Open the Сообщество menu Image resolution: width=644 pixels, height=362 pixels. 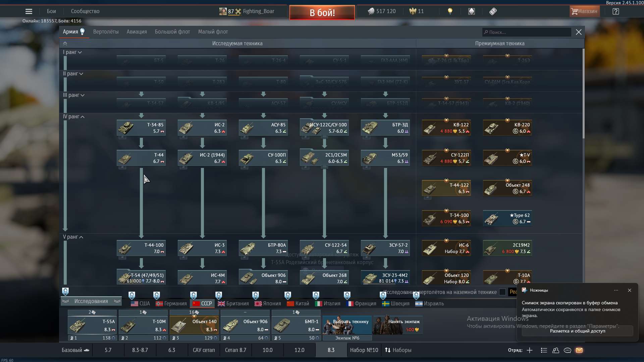(x=85, y=11)
